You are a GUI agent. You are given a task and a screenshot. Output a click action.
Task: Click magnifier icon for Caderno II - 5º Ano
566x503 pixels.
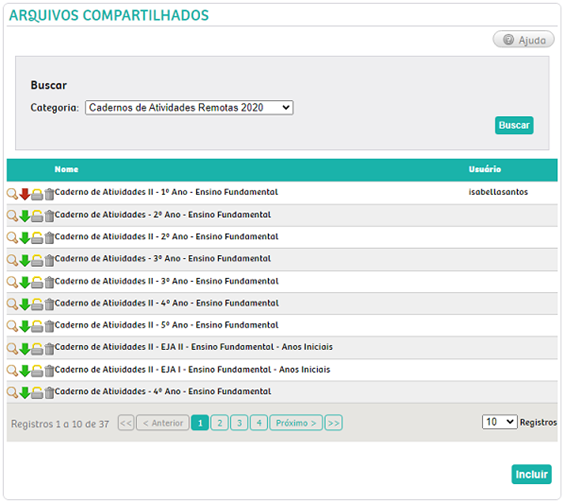(12, 326)
